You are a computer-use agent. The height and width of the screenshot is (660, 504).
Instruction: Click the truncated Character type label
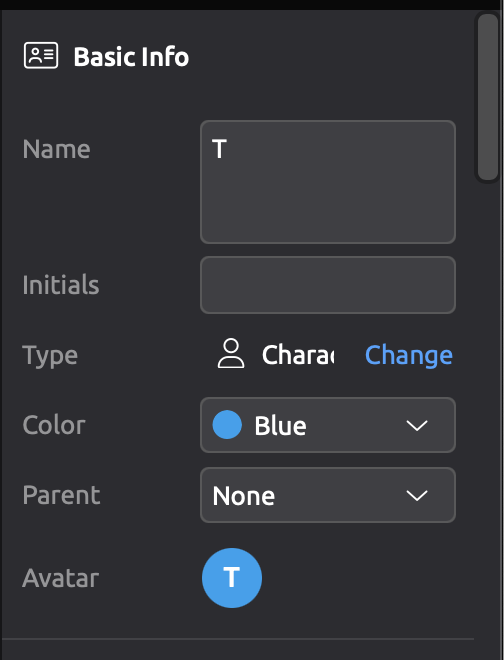pos(298,355)
